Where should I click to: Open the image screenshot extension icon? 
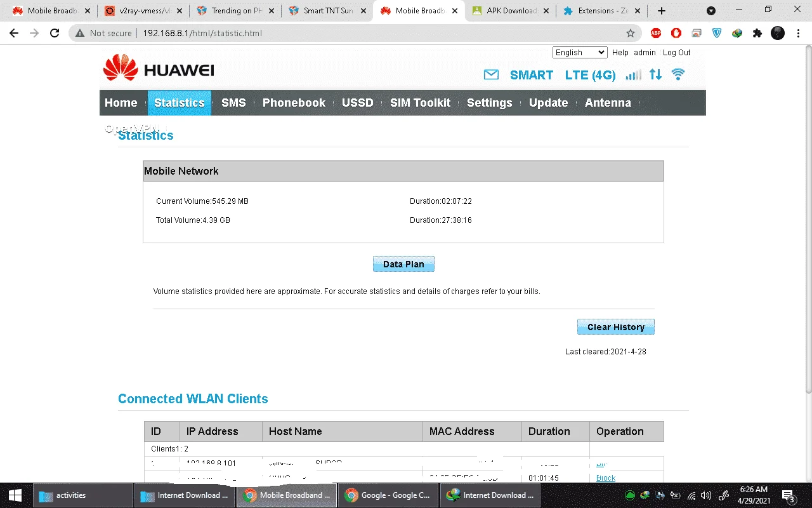tap(697, 33)
